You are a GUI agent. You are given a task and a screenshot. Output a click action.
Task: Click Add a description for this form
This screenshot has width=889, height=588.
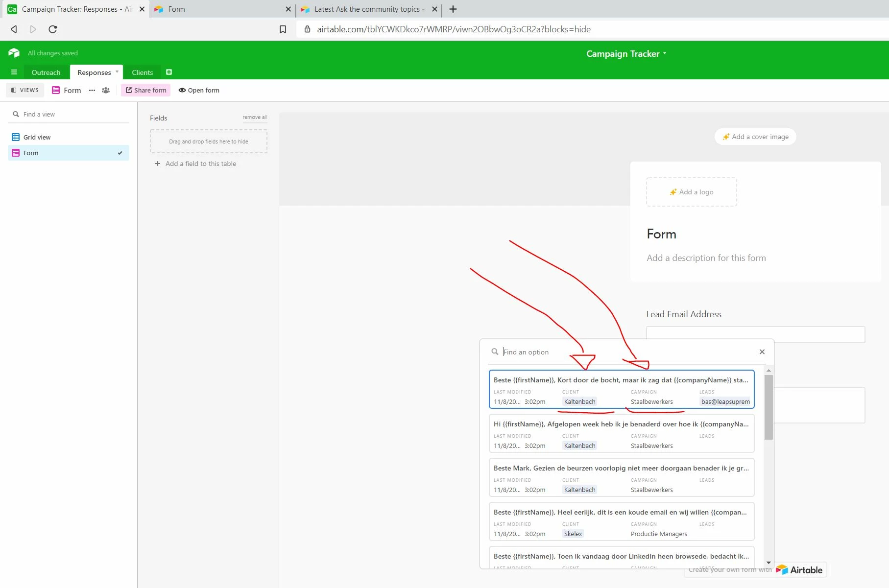706,258
